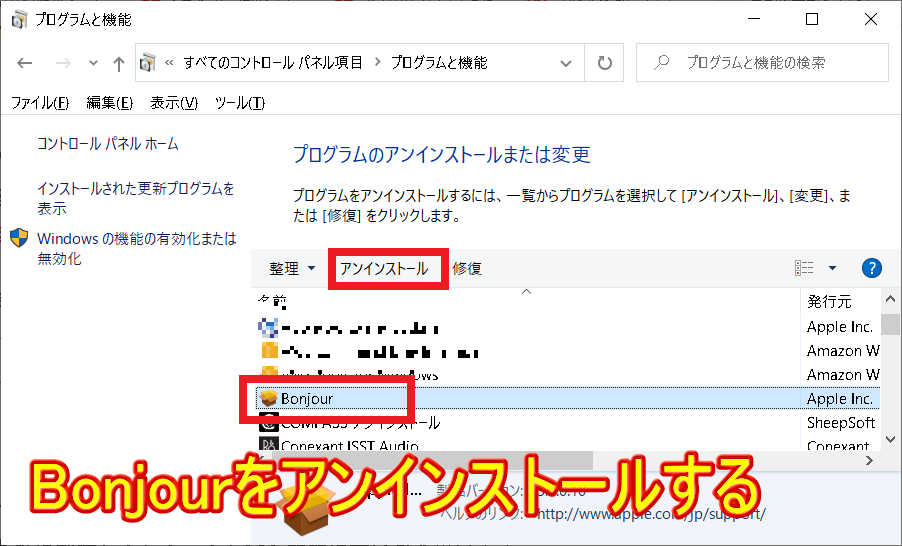Click the search magnifier icon
Screen dimensions: 902x546
662,62
